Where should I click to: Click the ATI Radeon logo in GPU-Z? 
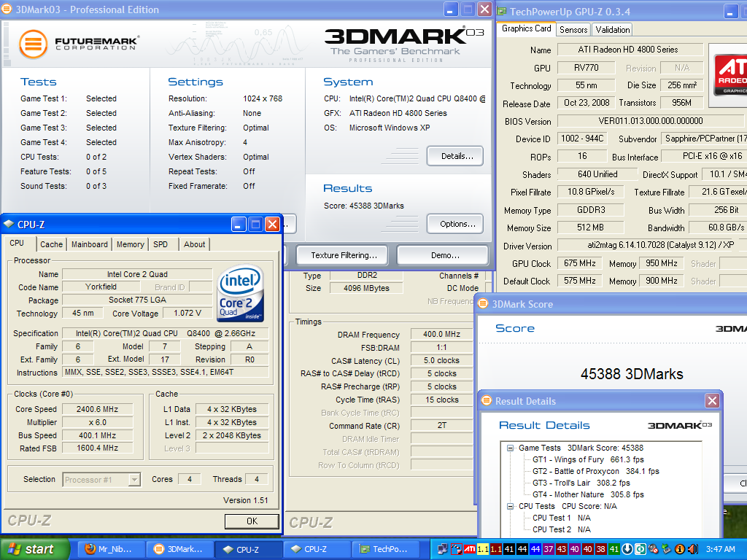click(730, 74)
